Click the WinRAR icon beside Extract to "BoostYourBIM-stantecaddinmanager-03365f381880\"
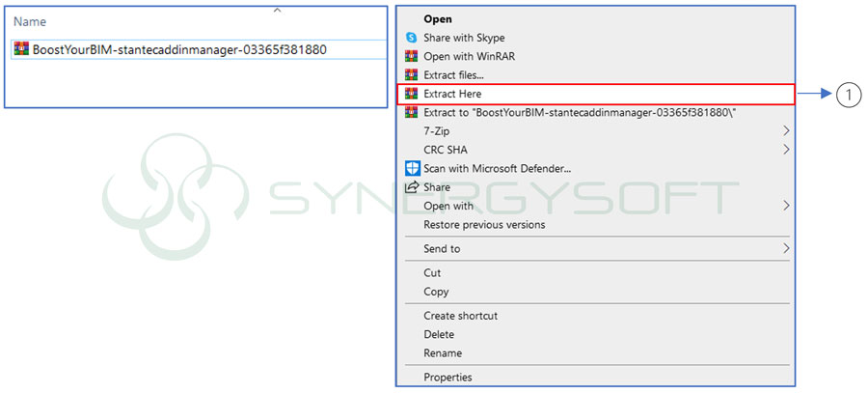This screenshot has width=868, height=393. [x=411, y=112]
